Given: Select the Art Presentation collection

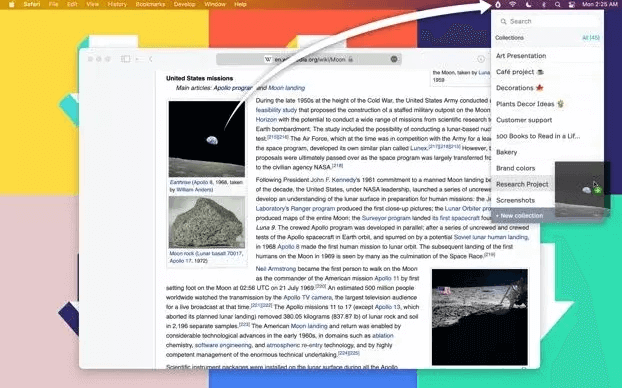Looking at the screenshot, I should [x=547, y=56].
